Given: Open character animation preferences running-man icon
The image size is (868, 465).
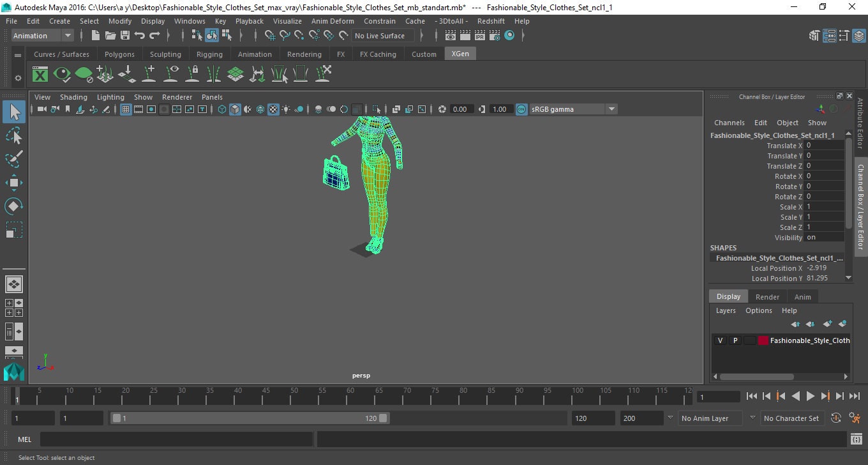Looking at the screenshot, I should [x=855, y=418].
